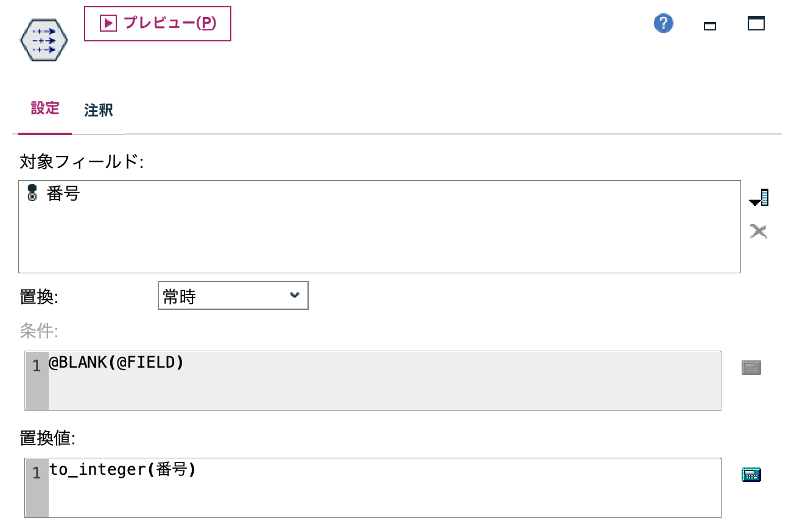
Task: Click line number 1 in the 置換値 editor
Action: pyautogui.click(x=35, y=473)
